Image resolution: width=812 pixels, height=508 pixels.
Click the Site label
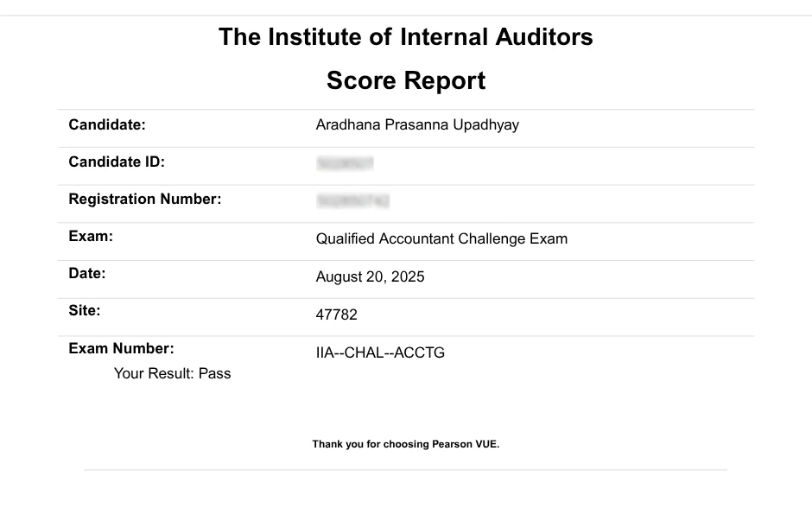[85, 310]
